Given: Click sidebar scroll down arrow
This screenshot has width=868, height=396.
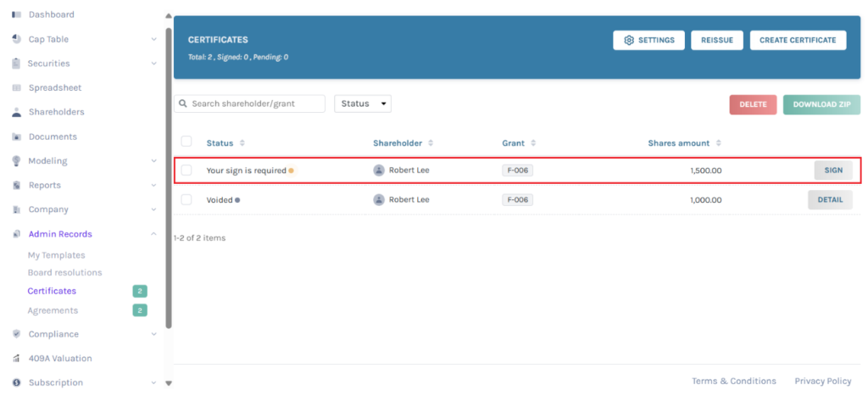Looking at the screenshot, I should pyautogui.click(x=169, y=383).
